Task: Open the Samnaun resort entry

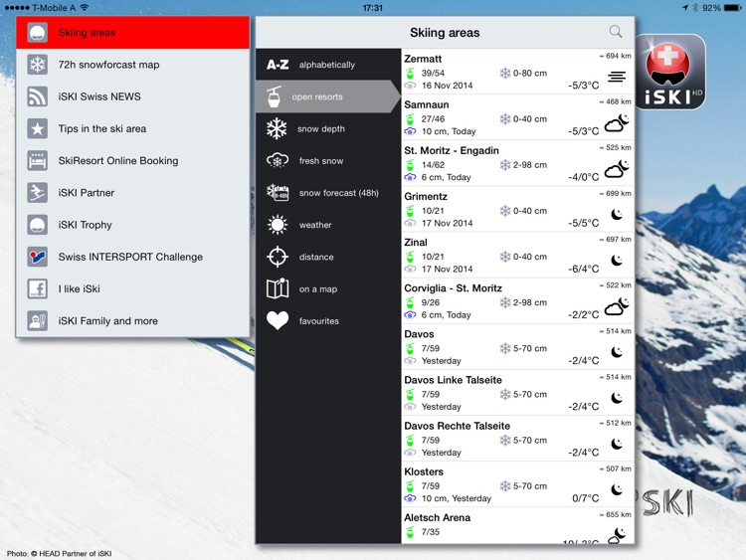Action: (517, 117)
